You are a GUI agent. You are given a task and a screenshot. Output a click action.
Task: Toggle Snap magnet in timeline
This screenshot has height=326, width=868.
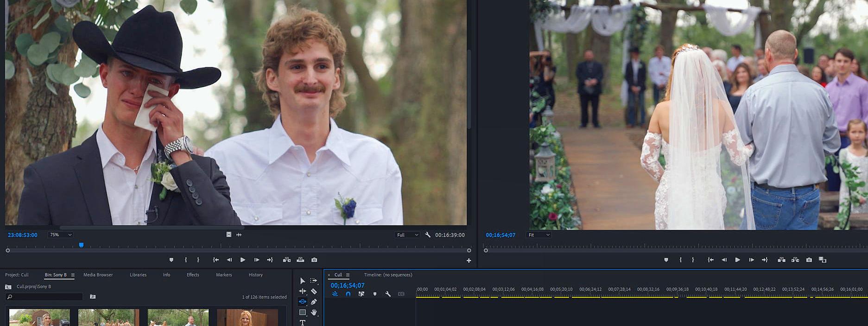click(x=348, y=294)
